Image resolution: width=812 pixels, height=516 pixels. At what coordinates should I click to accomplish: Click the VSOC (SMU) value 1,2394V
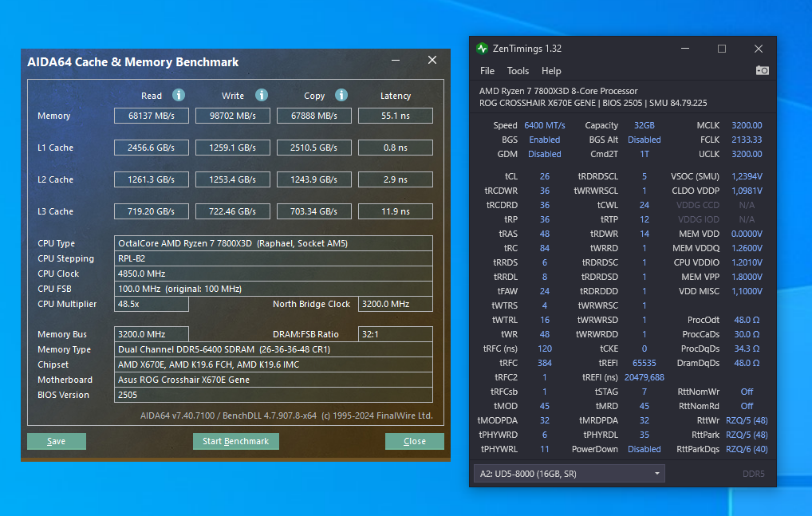pos(747,176)
